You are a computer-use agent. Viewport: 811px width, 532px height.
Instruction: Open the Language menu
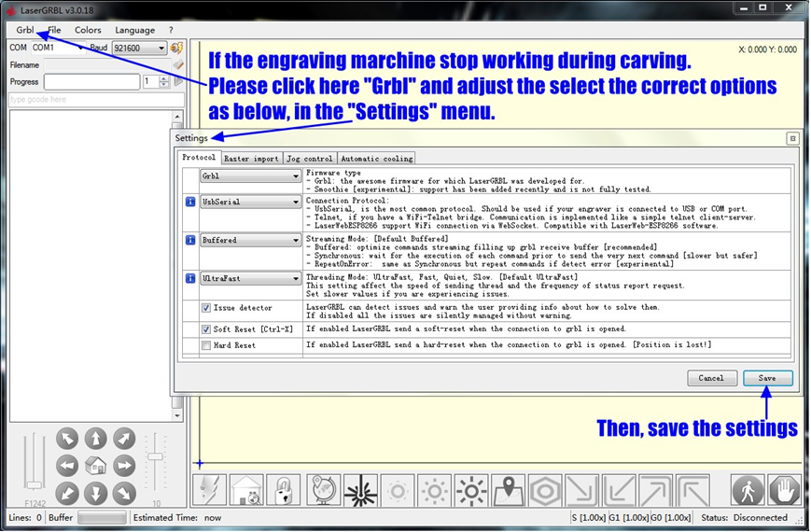click(x=135, y=30)
